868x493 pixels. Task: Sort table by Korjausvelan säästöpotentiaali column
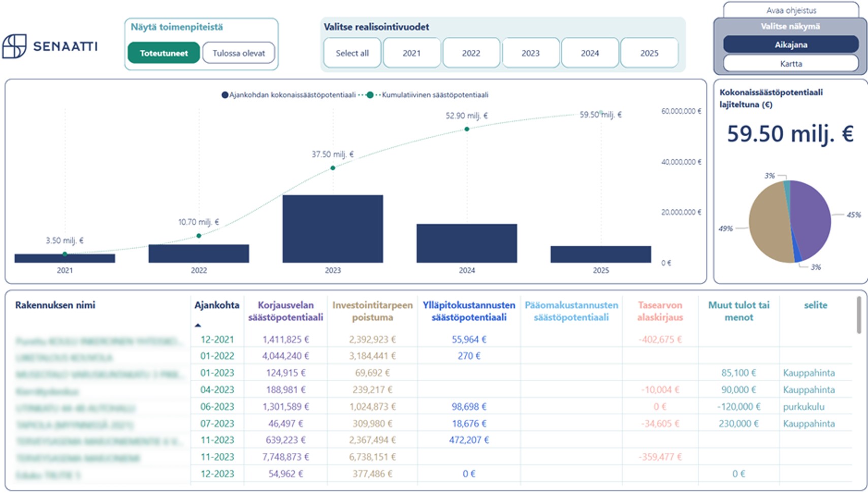tap(285, 311)
